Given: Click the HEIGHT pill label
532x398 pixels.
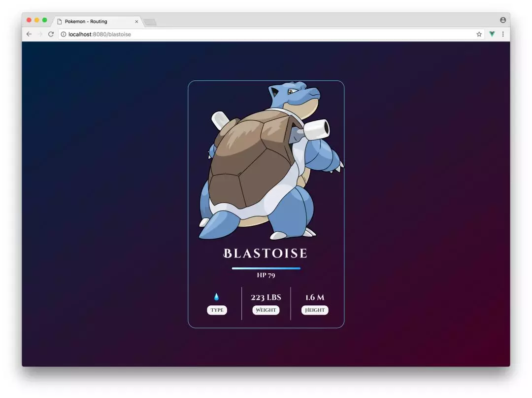Looking at the screenshot, I should pos(314,310).
